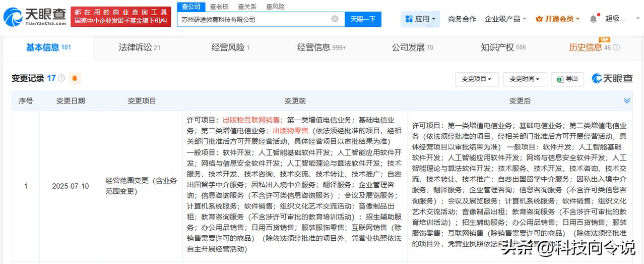Click the orange alert bell next to 变更记录
Viewport: 644px width, 264px height.
[x=75, y=78]
